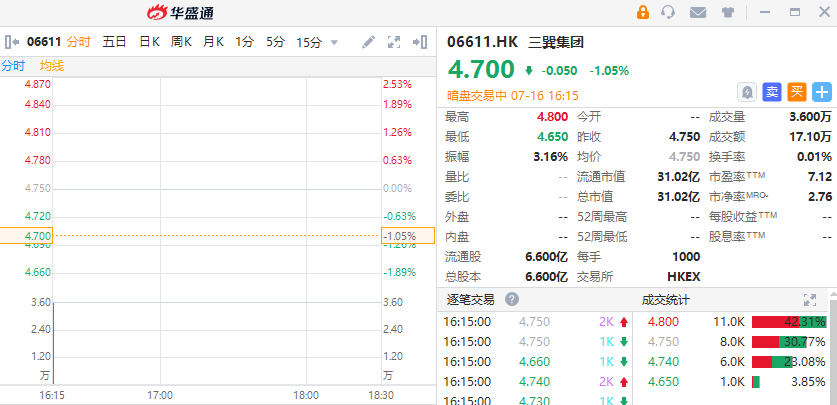Open the mail messages icon
The width and height of the screenshot is (837, 405).
click(x=698, y=12)
